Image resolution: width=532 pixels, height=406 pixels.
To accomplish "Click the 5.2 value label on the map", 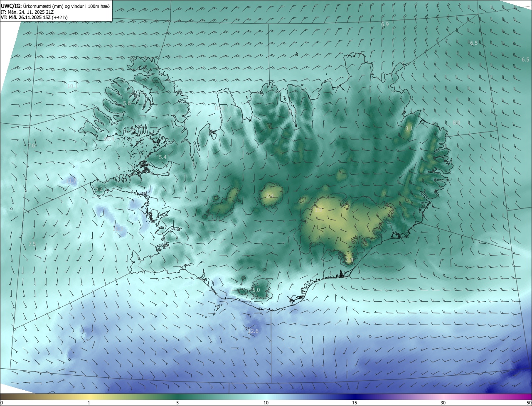I will [99, 189].
